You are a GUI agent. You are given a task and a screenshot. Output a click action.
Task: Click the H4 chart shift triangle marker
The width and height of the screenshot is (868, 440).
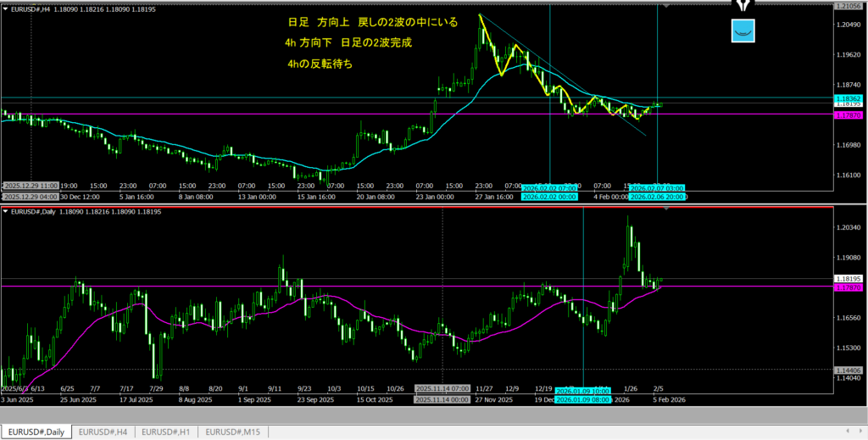coord(665,6)
